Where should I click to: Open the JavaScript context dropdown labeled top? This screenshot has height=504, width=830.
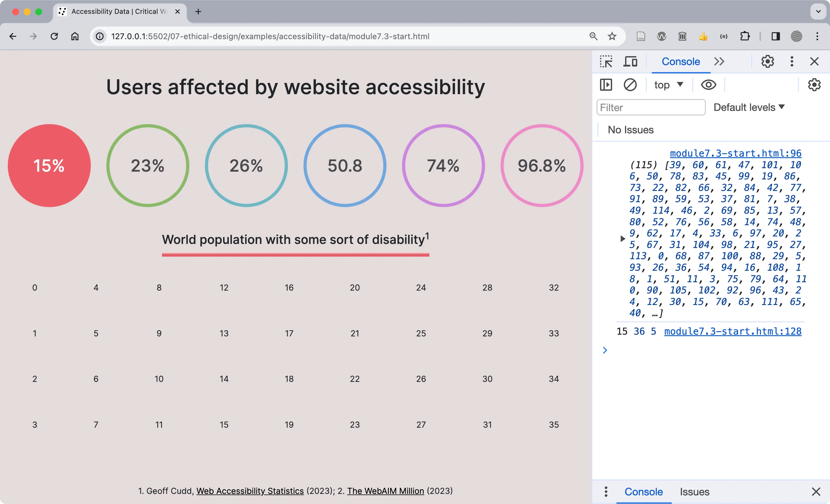pos(669,85)
